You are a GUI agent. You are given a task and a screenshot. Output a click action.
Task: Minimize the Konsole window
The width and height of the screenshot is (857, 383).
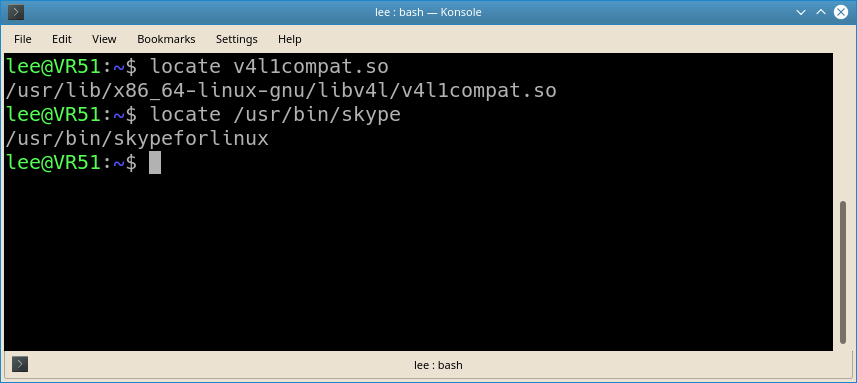coord(801,12)
